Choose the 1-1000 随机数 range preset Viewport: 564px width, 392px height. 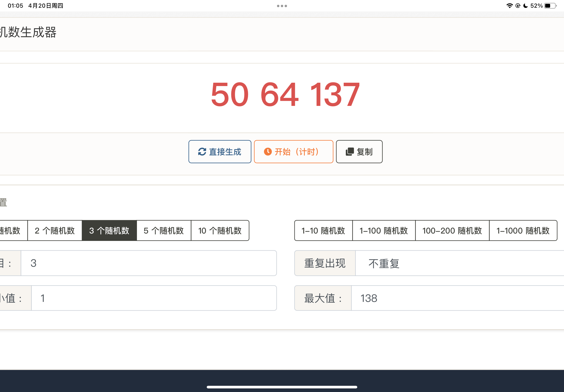(x=523, y=231)
